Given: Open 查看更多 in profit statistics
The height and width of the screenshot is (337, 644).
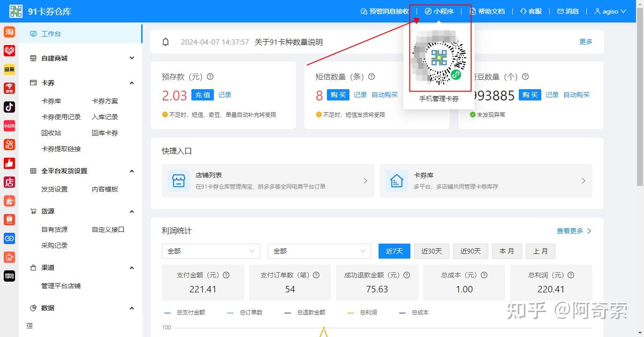Looking at the screenshot, I should pos(570,231).
